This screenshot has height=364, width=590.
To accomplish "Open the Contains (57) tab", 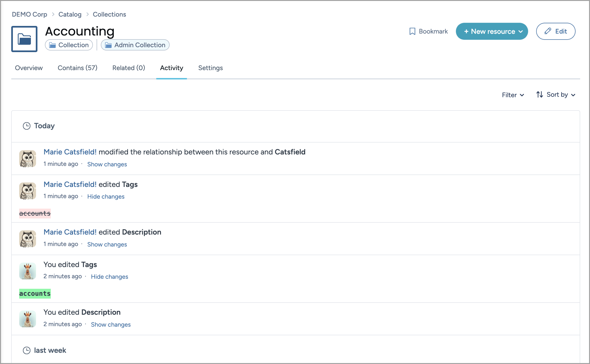I will pos(77,68).
